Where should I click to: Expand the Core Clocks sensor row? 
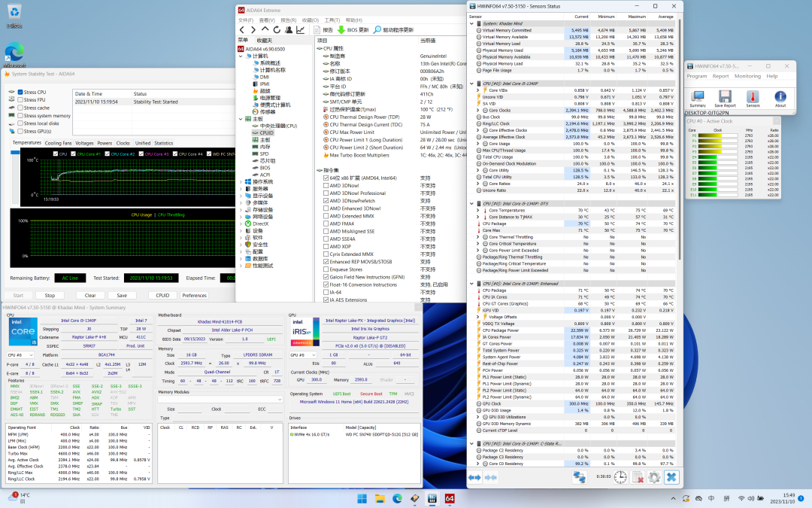(477, 110)
